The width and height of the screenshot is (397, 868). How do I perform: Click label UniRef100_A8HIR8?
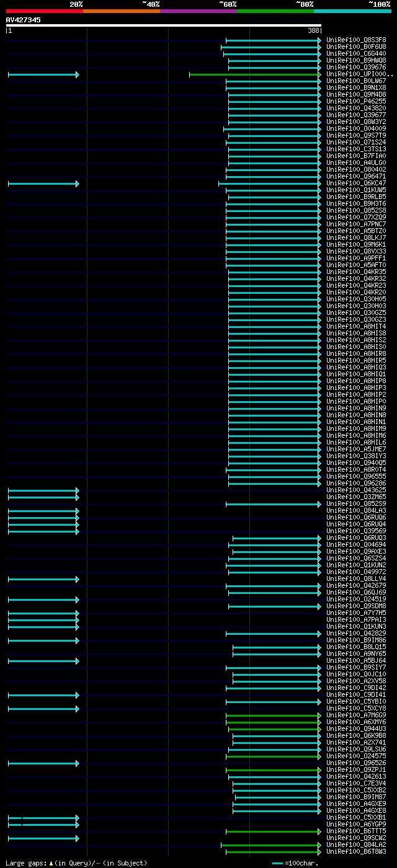356,353
